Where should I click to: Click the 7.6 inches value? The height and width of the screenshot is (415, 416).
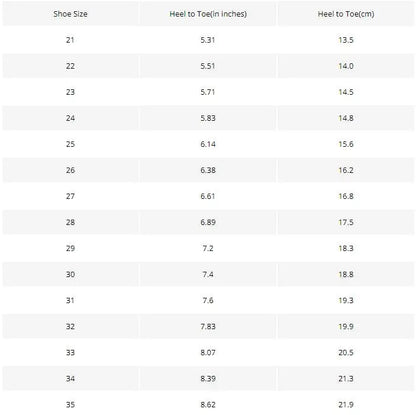[x=208, y=300]
